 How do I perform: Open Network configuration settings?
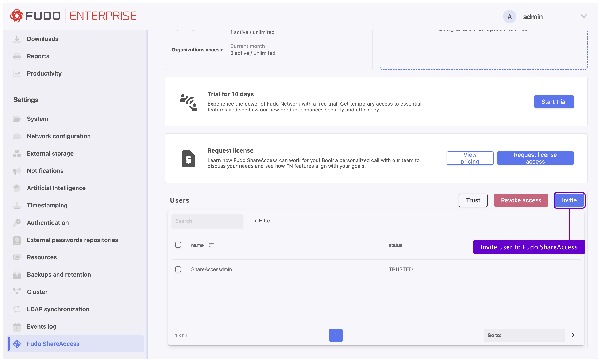[x=59, y=136]
